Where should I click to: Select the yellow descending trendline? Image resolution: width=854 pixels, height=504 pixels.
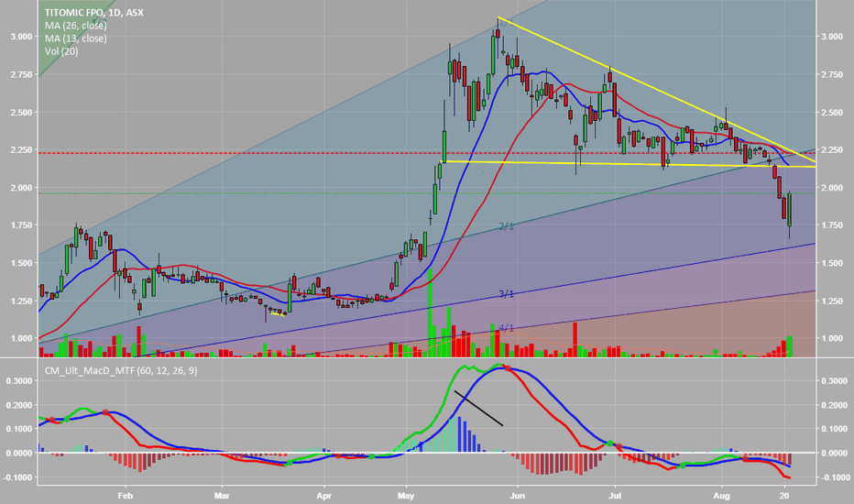click(x=657, y=90)
